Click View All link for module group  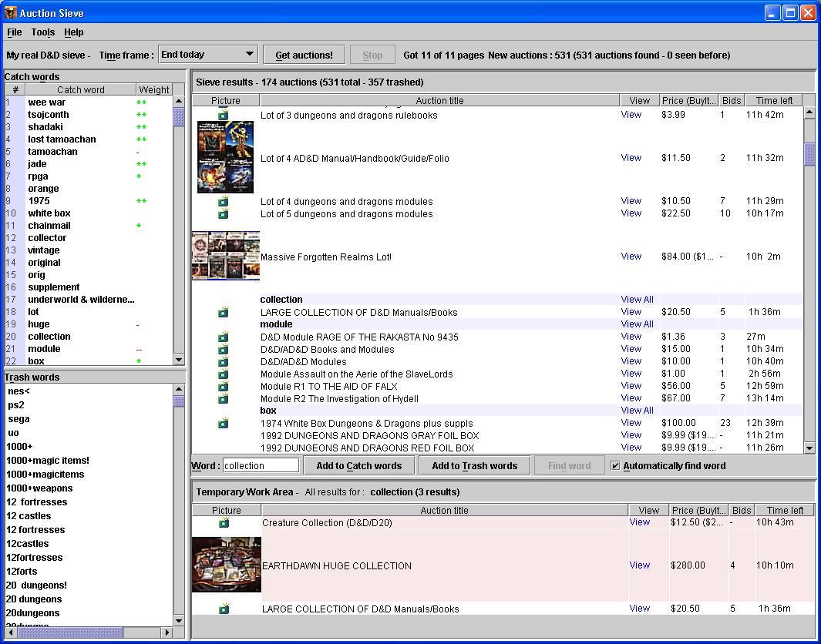(637, 324)
